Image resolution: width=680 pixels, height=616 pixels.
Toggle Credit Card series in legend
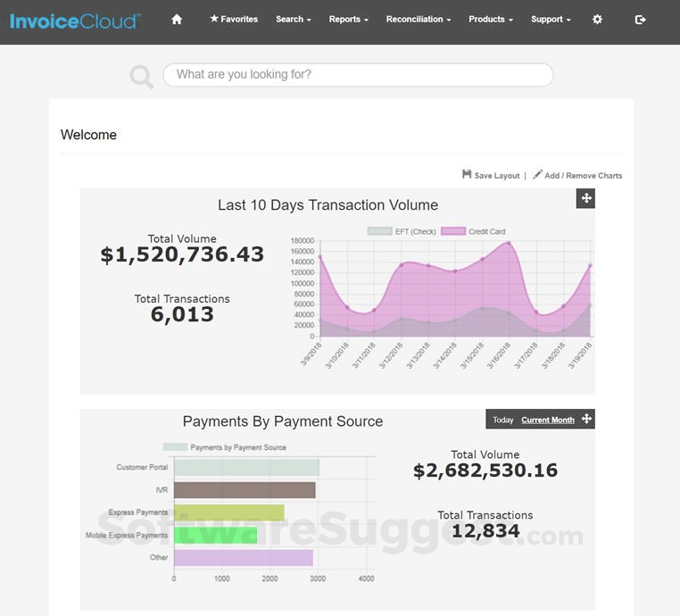[x=473, y=231]
